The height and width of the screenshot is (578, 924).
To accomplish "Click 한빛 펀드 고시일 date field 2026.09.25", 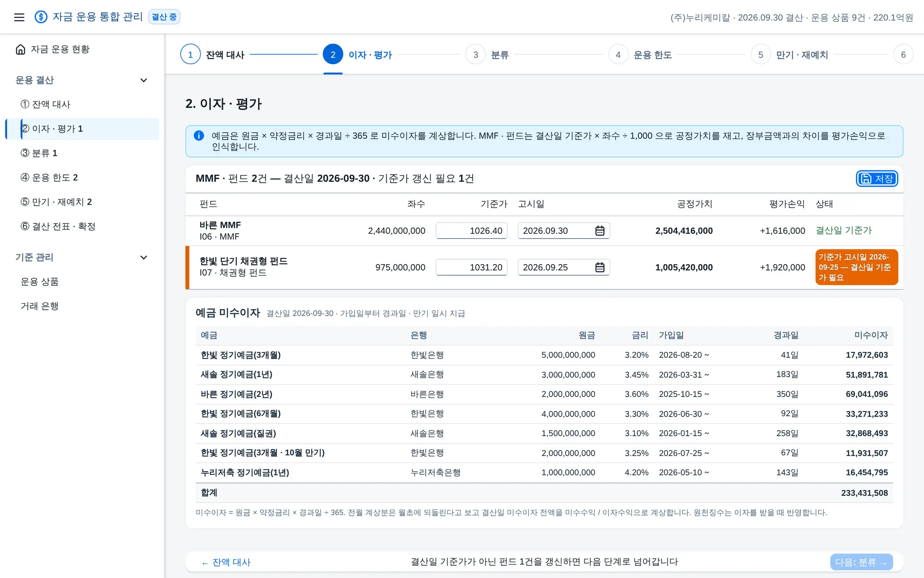I will [564, 267].
